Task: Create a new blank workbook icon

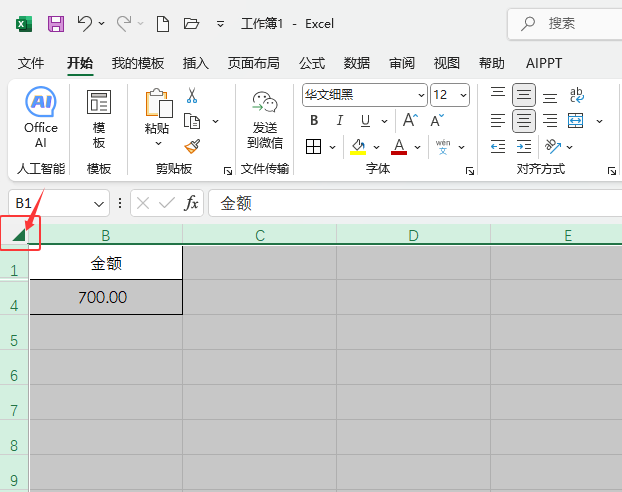Action: [x=163, y=24]
